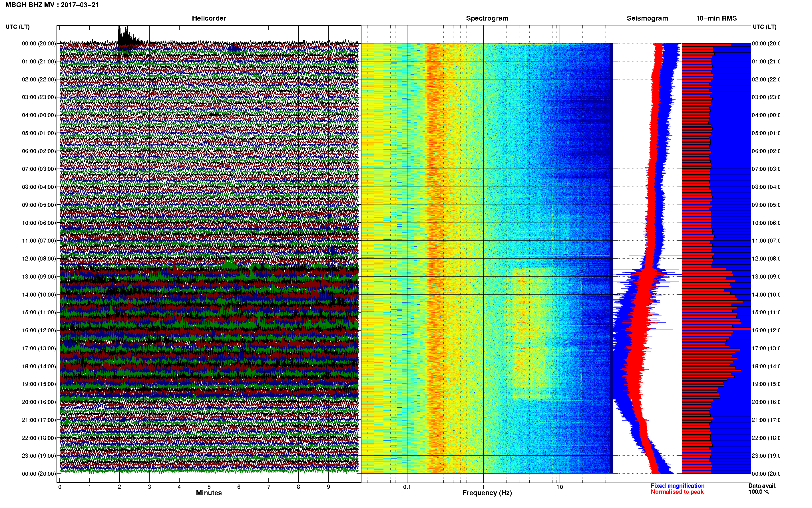812x508 pixels.
Task: Click the left time label '16:00 (12:00)'
Action: pos(39,330)
